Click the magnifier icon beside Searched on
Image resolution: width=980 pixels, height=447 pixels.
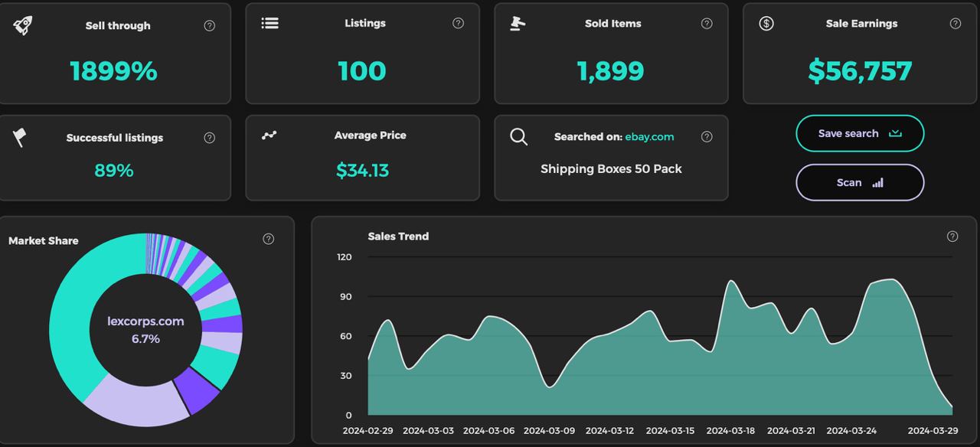click(x=518, y=136)
